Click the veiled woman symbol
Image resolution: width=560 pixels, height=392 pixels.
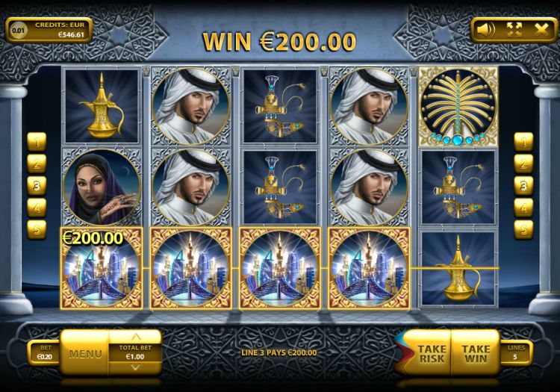[x=102, y=187]
